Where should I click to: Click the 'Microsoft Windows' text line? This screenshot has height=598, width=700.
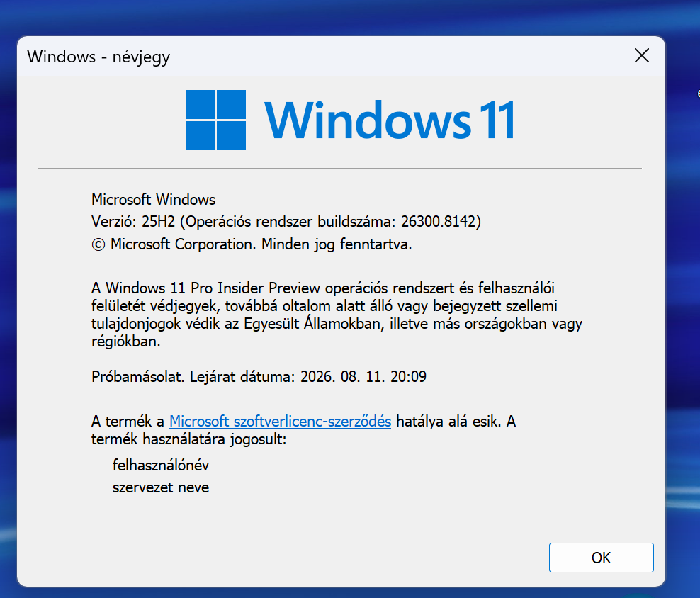click(153, 199)
